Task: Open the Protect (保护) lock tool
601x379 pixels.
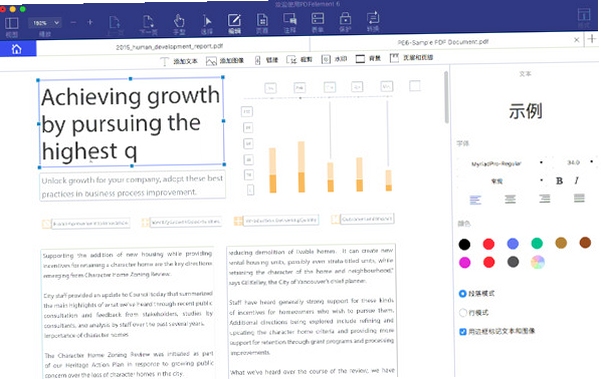Action: point(345,22)
